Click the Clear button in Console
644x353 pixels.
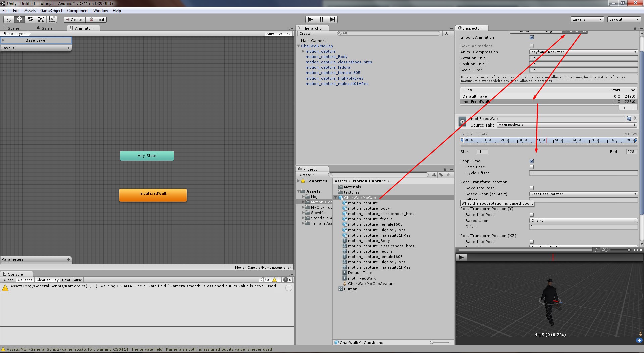[8, 280]
